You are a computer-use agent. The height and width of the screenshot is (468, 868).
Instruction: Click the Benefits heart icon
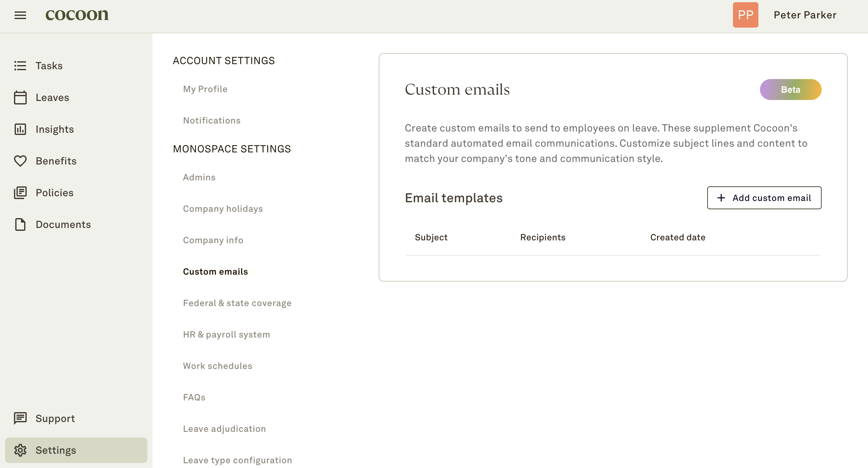point(20,161)
